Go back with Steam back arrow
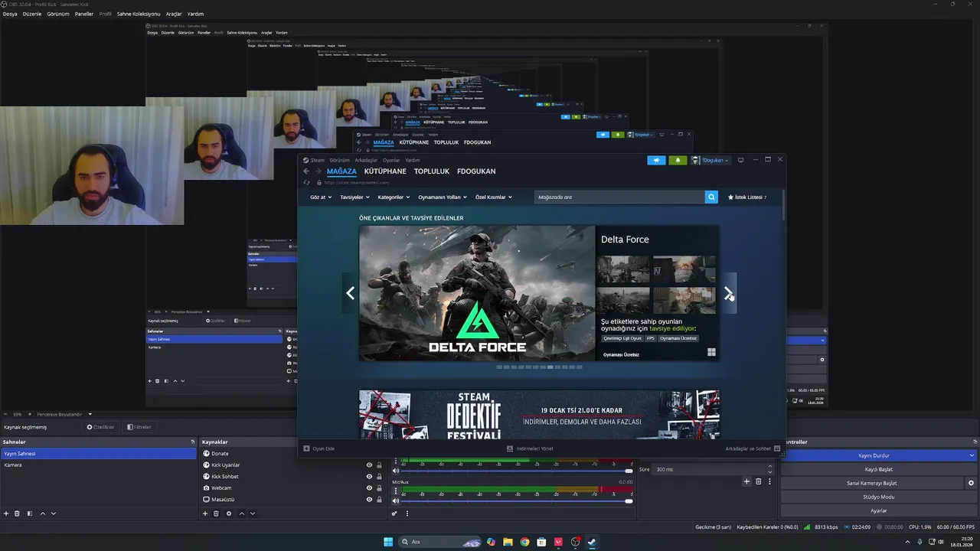This screenshot has height=551, width=980. (306, 171)
